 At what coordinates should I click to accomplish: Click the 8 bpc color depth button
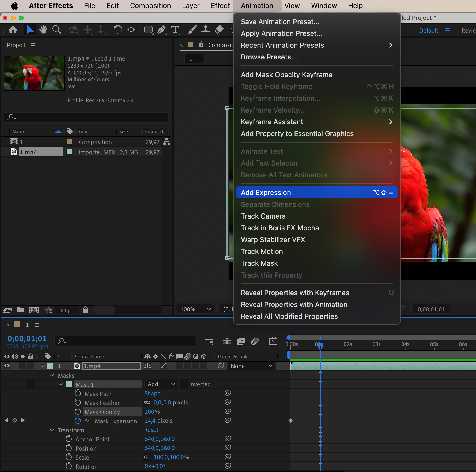coord(67,310)
